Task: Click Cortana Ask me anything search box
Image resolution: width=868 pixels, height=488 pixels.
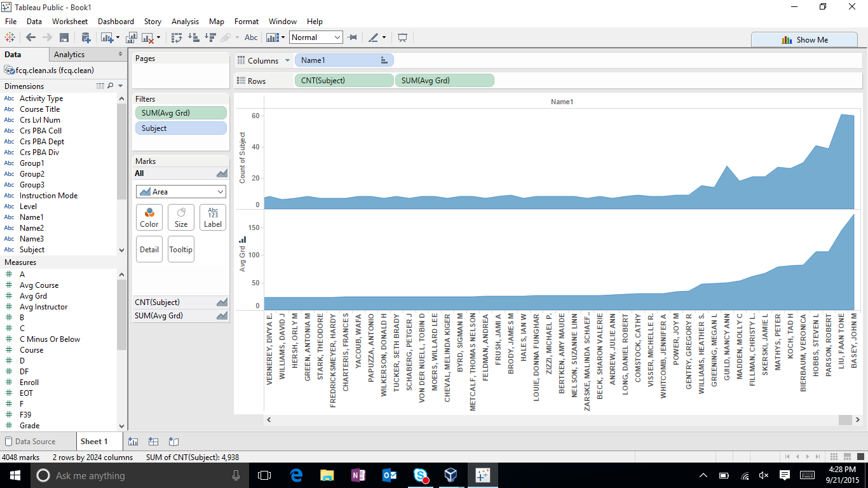Action: [139, 475]
